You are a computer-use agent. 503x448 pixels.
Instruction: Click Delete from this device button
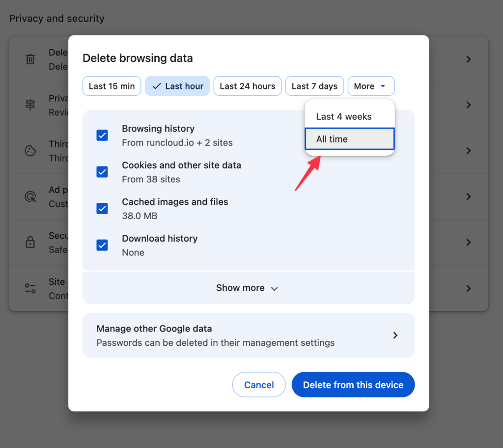point(353,385)
